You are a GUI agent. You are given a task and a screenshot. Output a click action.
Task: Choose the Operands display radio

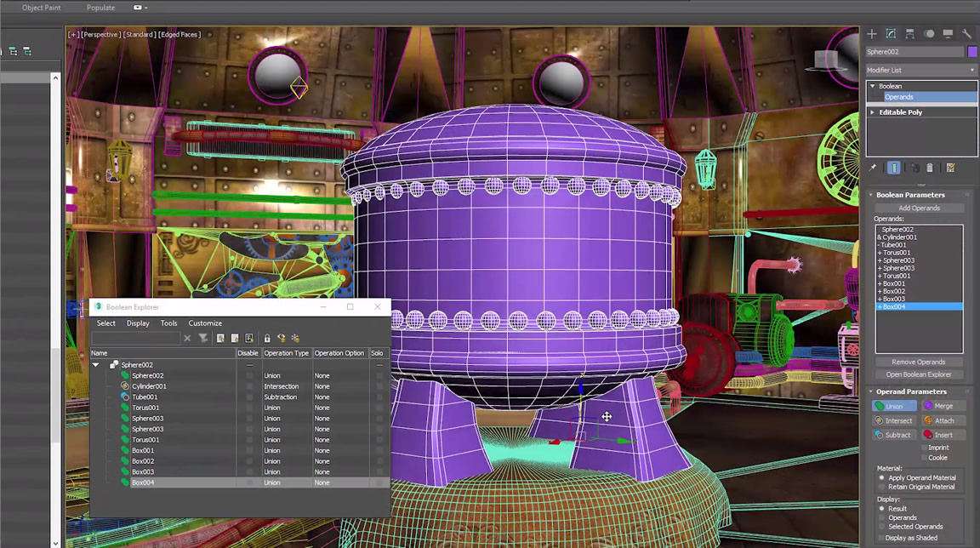pyautogui.click(x=882, y=517)
